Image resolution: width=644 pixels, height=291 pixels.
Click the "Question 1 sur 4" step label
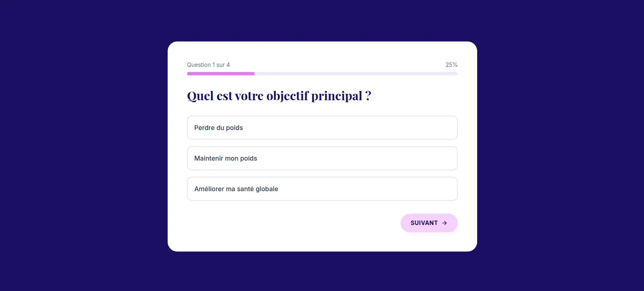(x=208, y=65)
